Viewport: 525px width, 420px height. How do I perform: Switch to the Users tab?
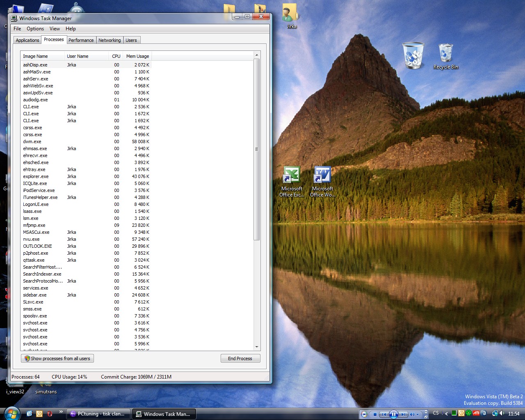click(x=131, y=40)
